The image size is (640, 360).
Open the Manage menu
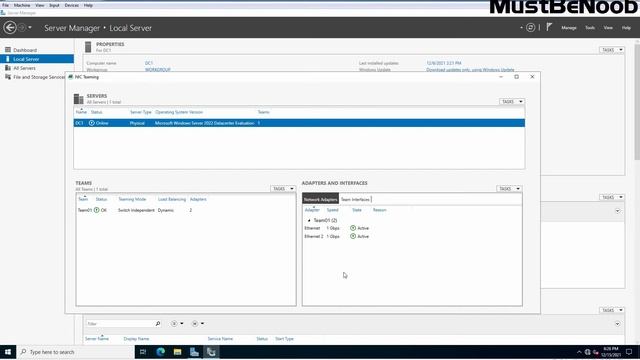[x=569, y=28]
